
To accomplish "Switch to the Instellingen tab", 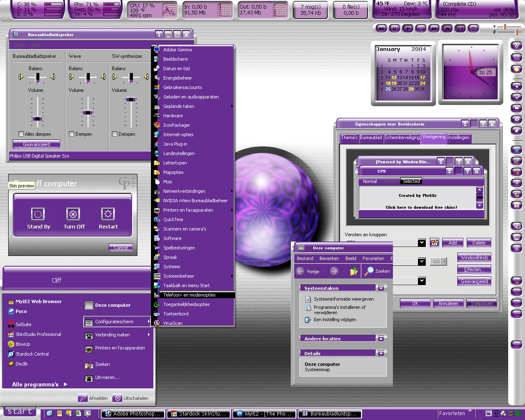I will click(459, 138).
